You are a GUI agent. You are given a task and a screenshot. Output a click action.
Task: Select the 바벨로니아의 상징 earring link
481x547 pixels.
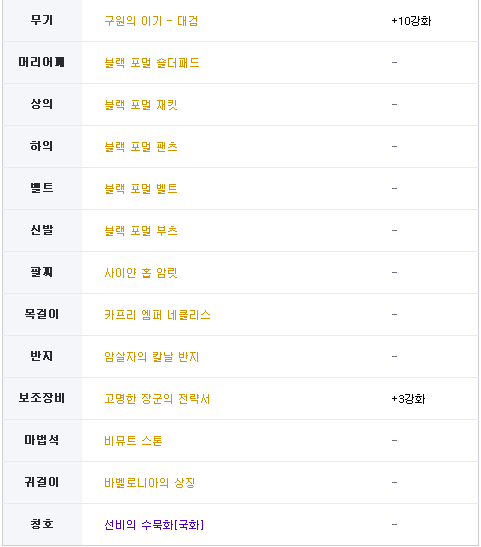point(150,483)
